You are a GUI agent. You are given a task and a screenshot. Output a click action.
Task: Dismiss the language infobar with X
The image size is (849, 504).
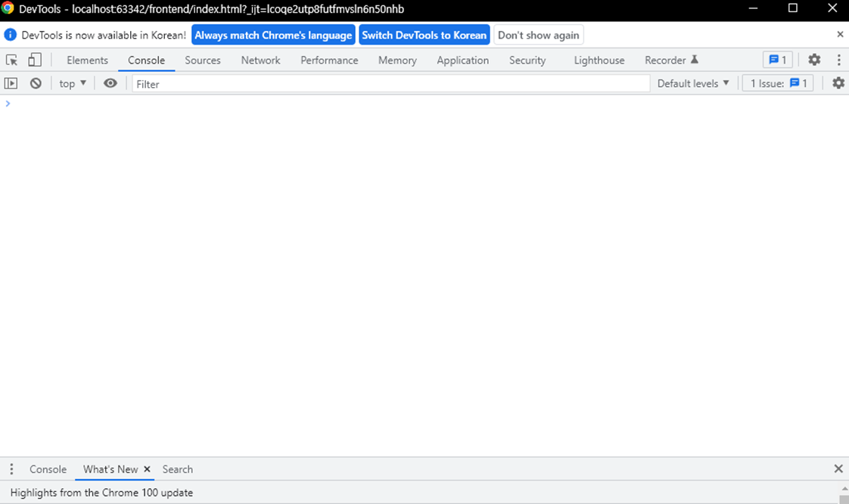[840, 34]
